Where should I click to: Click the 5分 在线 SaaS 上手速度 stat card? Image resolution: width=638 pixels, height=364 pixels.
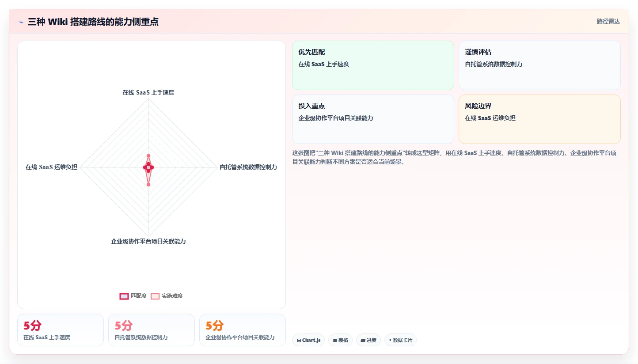61,330
